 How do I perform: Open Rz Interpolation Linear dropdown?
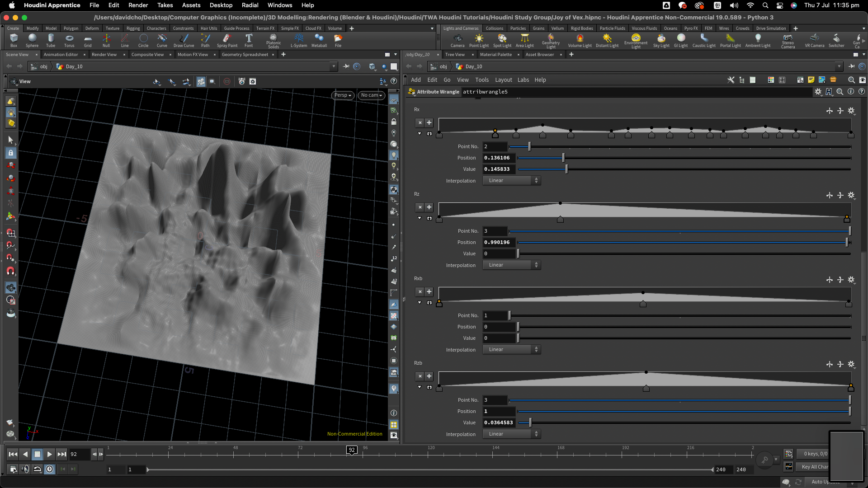(x=511, y=265)
